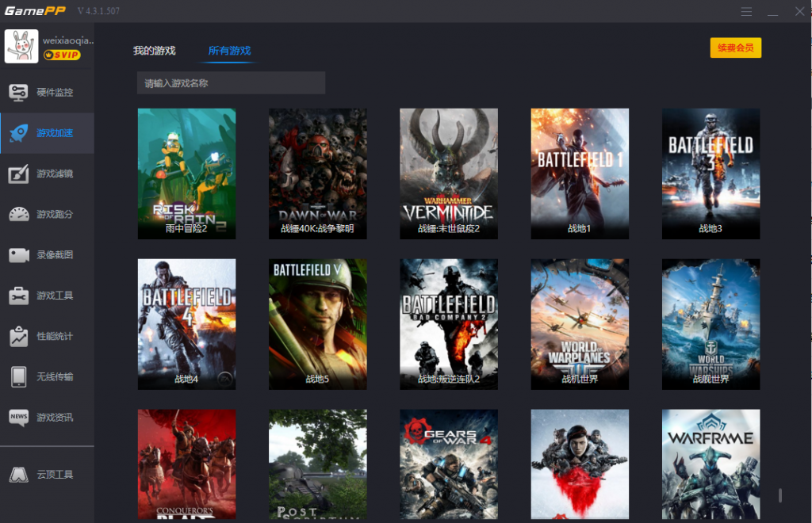812x523 pixels.
Task: Open the game filter (游戏滤镜) icon
Action: 19,174
